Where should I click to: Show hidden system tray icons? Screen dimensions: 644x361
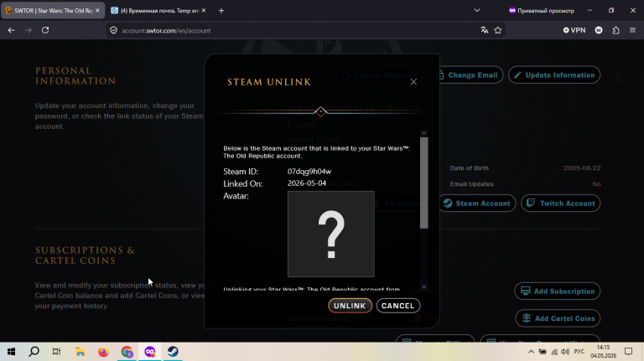(531, 352)
